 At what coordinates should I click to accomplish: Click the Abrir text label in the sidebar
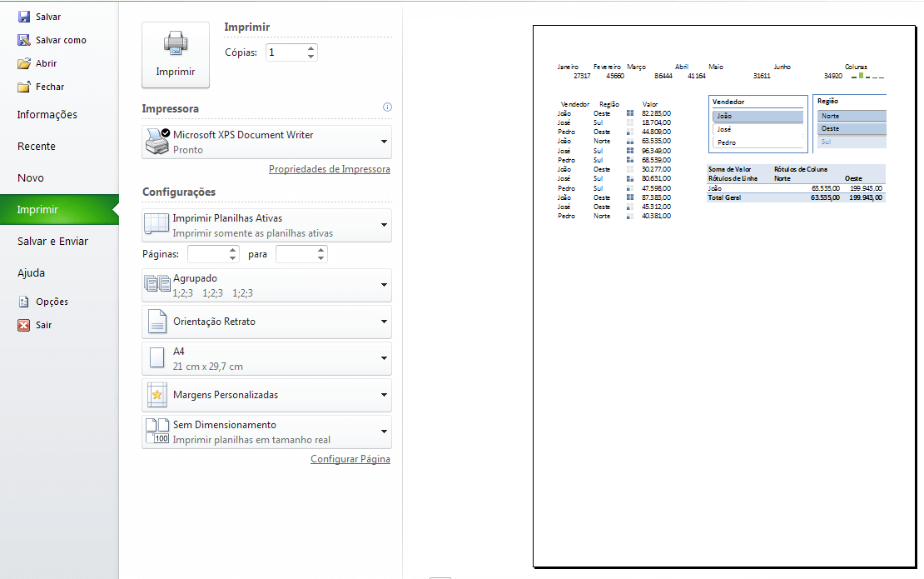click(x=46, y=63)
